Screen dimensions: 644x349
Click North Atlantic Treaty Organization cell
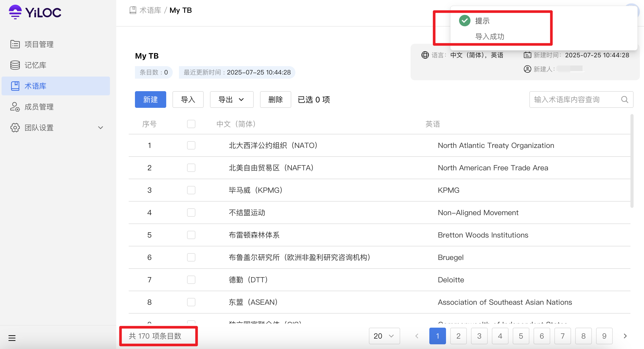pos(496,145)
